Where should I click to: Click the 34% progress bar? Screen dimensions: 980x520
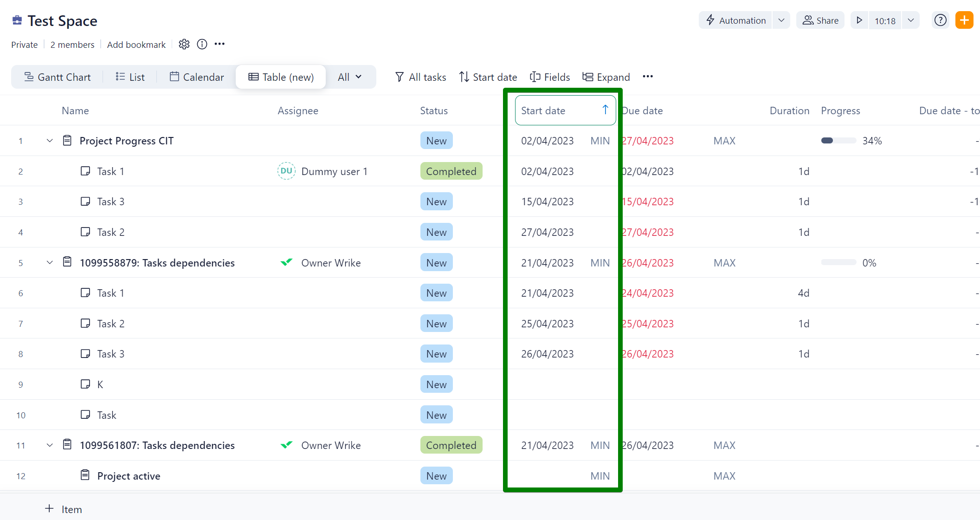point(838,141)
